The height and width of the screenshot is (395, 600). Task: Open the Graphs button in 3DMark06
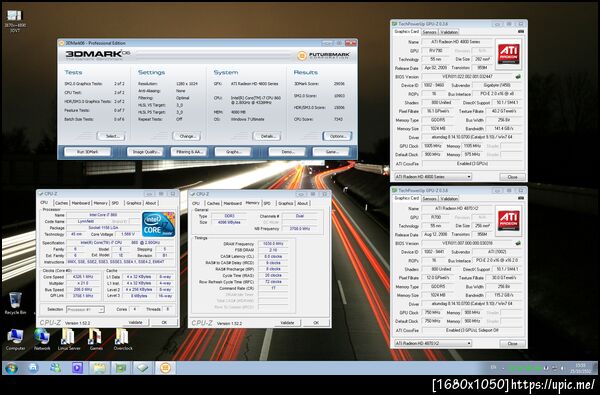click(x=233, y=152)
